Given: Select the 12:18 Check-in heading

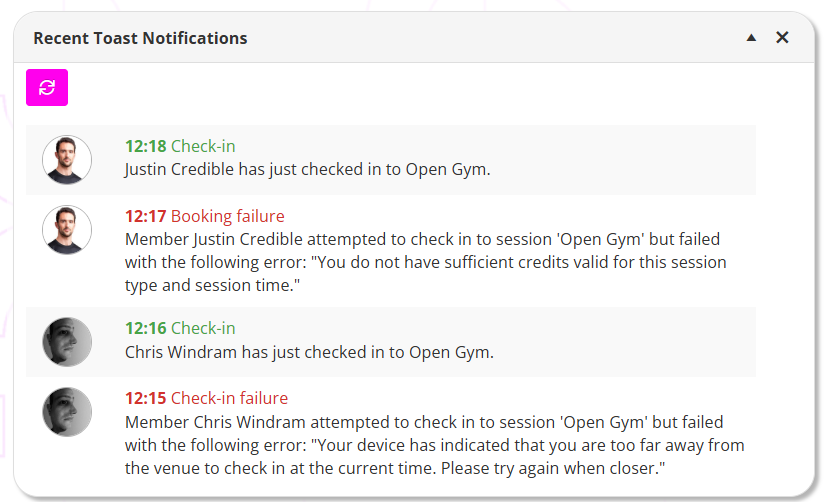Looking at the screenshot, I should 180,146.
